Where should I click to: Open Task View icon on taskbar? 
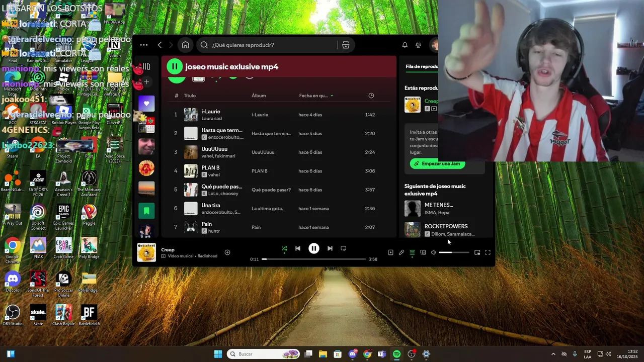[308, 354]
